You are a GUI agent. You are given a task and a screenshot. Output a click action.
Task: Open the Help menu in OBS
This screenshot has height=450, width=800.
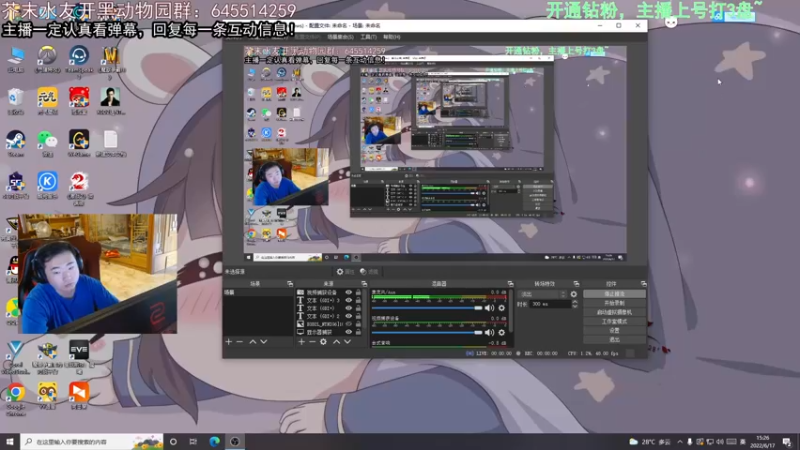(x=392, y=37)
